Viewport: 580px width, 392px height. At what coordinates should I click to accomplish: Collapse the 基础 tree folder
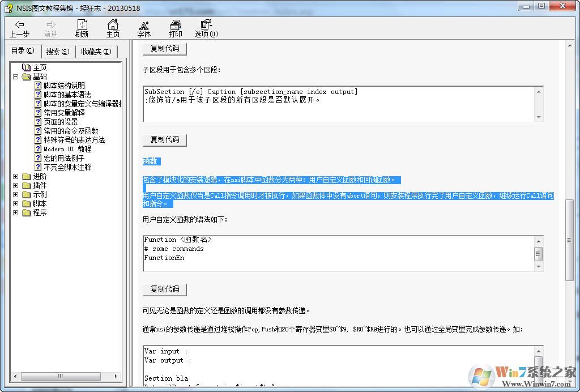tap(16, 76)
